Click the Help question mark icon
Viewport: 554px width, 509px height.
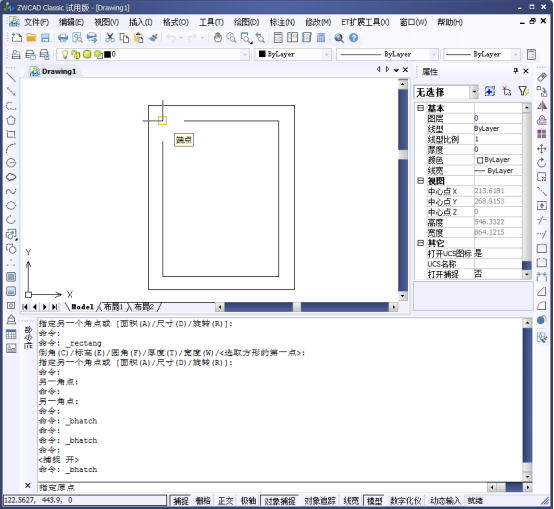[353, 37]
